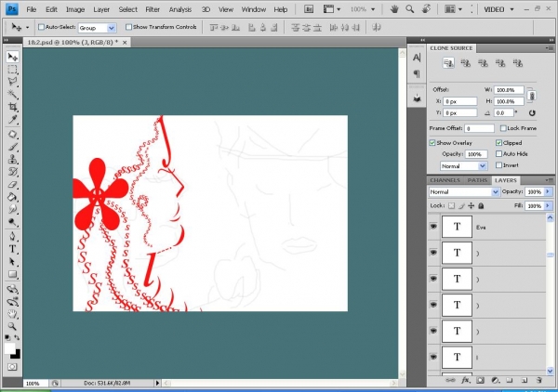This screenshot has height=392, width=558.
Task: Select the Magic Wand tool
Action: (x=13, y=94)
